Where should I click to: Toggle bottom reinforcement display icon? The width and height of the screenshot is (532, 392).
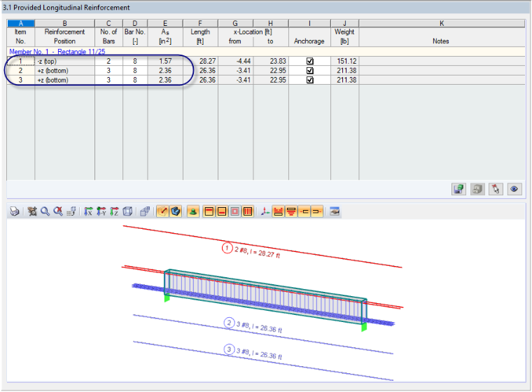[x=222, y=211]
